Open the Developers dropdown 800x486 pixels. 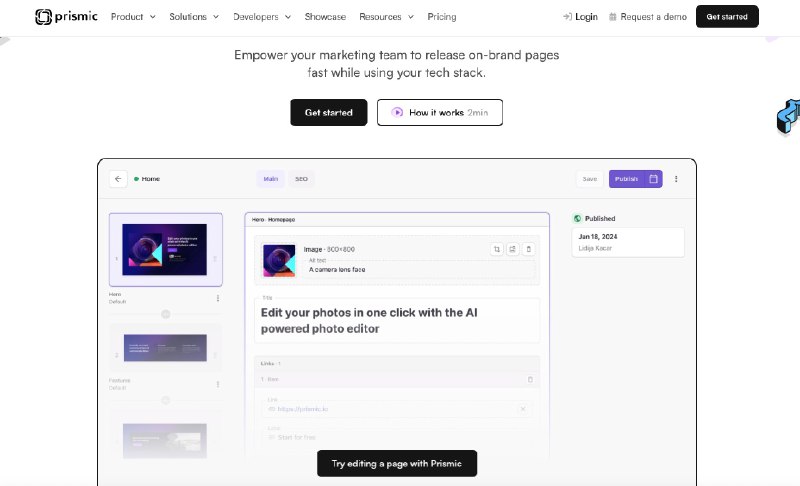coord(262,17)
